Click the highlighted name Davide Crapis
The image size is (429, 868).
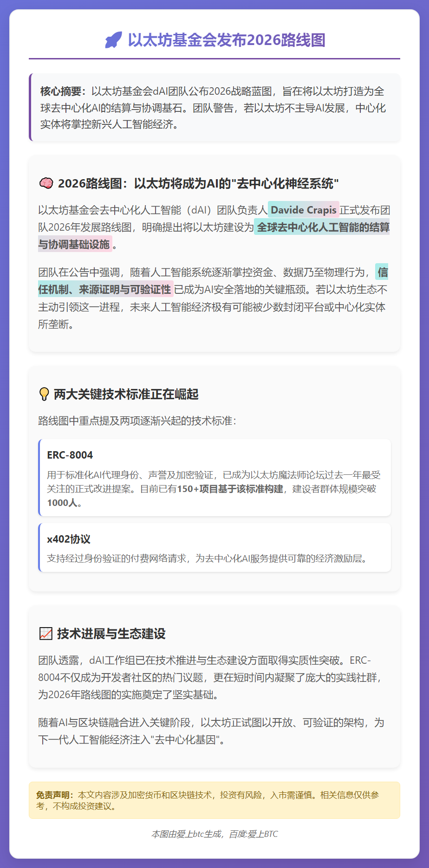point(304,210)
